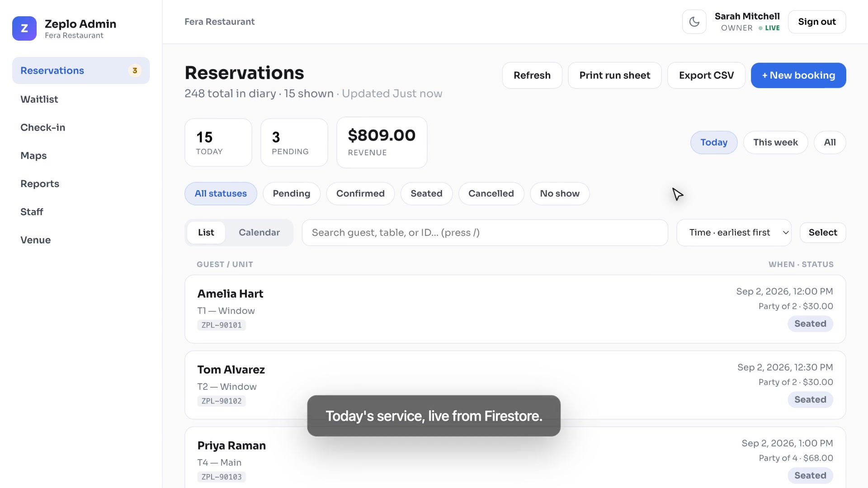Screen dimensions: 868x488
Task: Click the Fera Restaurant header breadcrumb
Action: pos(219,22)
